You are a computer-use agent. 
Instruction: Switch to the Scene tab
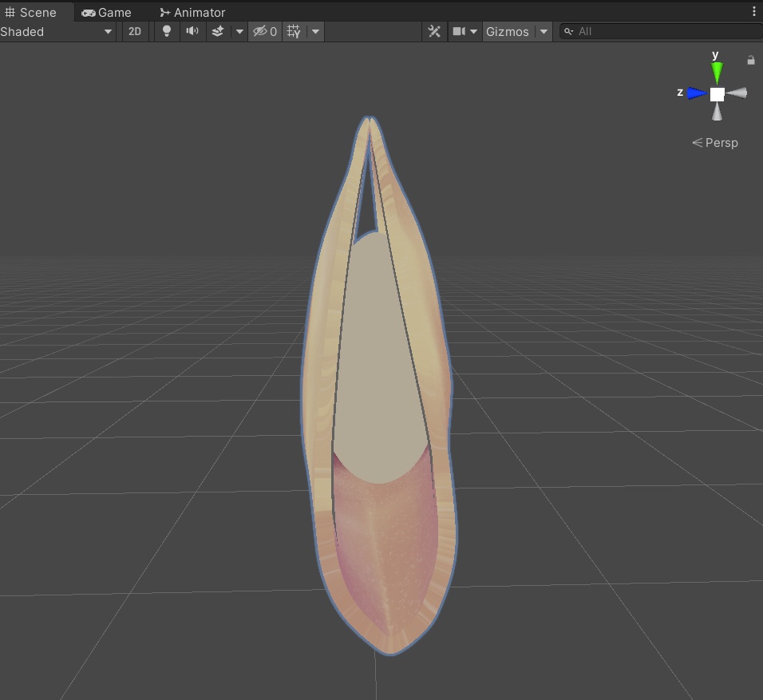pos(30,12)
